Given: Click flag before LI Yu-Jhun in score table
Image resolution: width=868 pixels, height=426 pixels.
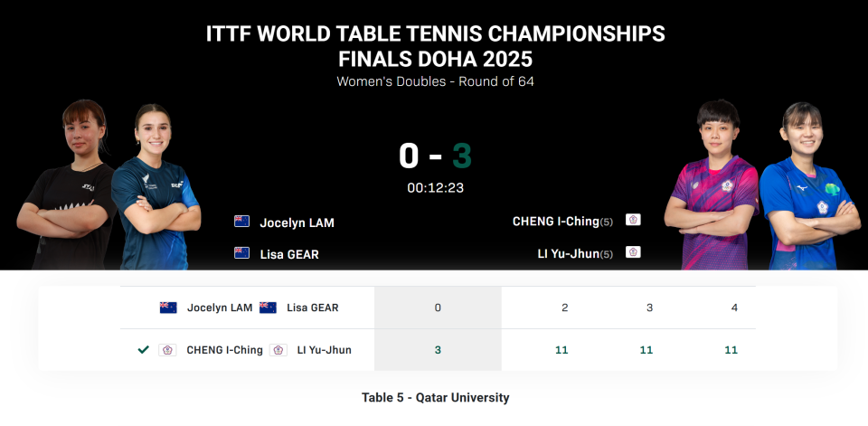Looking at the screenshot, I should 278,350.
